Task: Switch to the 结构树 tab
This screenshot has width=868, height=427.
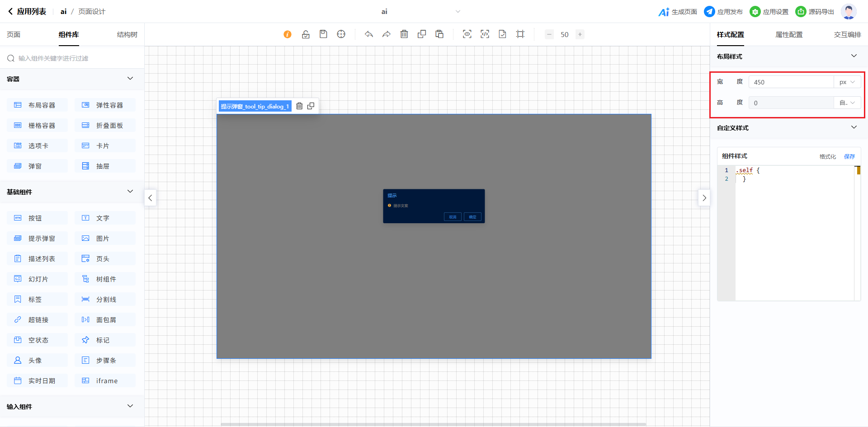Action: coord(127,35)
